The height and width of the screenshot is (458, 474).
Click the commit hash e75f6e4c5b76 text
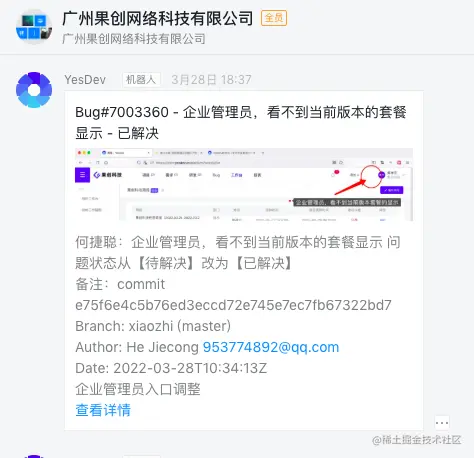click(x=233, y=305)
